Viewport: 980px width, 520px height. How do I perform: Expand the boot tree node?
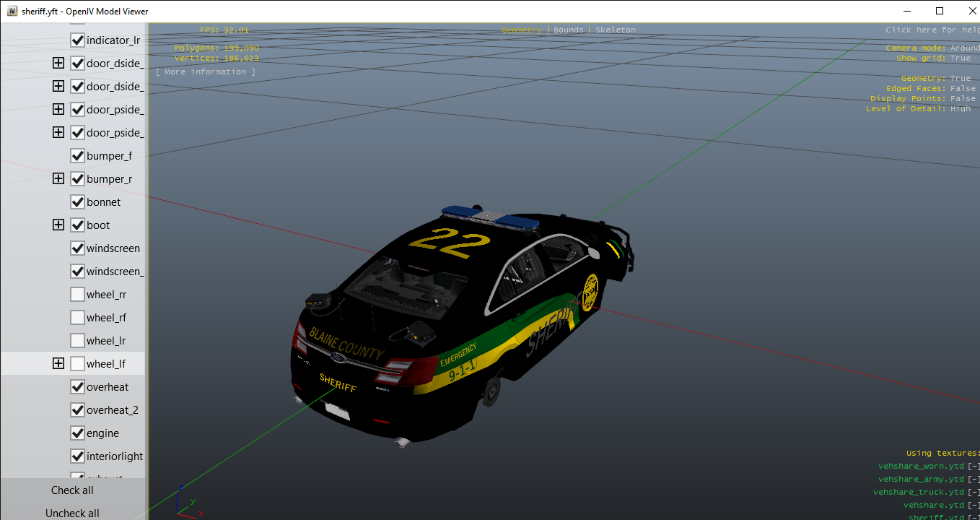pos(58,225)
